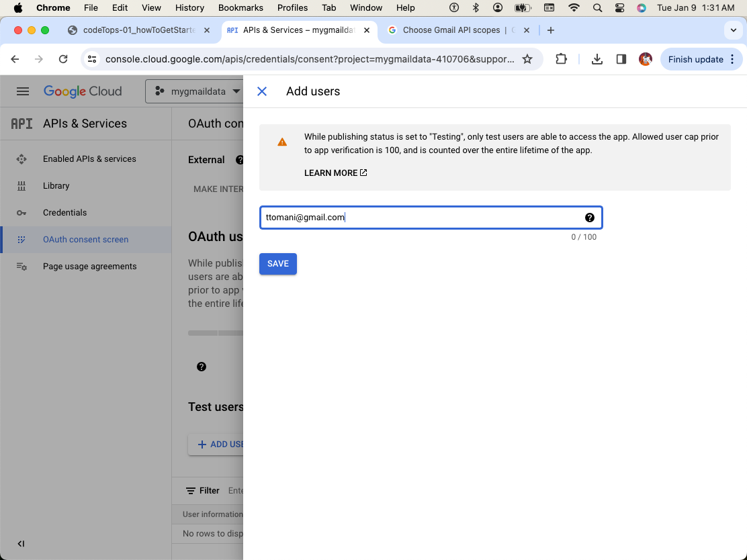Viewport: 747px width, 560px height.
Task: Click the OAuth consent screen icon
Action: (21, 240)
